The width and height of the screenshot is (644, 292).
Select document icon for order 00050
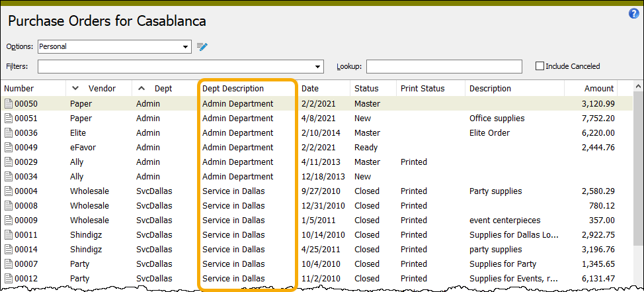(x=9, y=104)
